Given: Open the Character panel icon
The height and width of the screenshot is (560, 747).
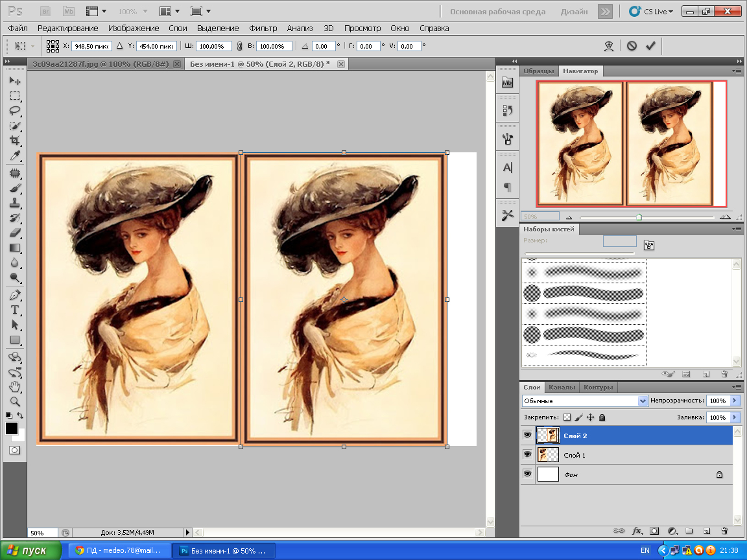Looking at the screenshot, I should click(507, 168).
